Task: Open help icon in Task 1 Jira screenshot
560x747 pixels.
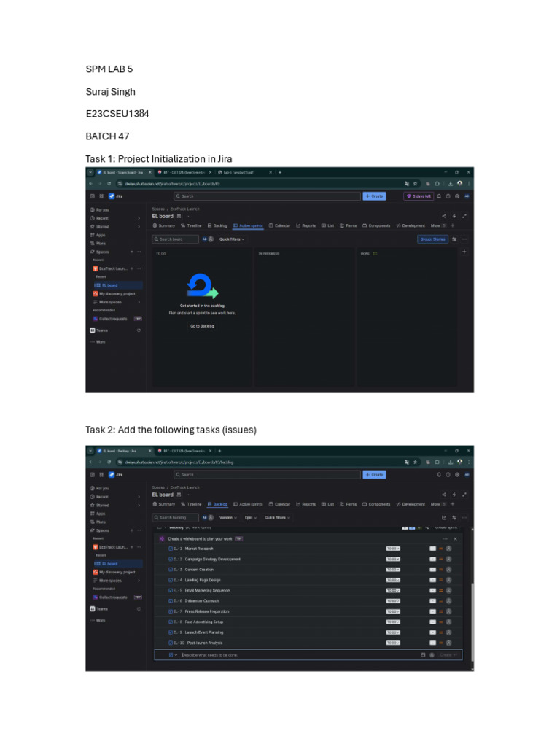Action: tap(448, 196)
